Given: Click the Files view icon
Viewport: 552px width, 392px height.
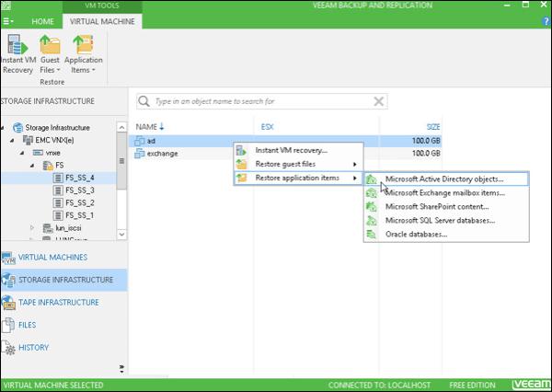Looking at the screenshot, I should point(8,325).
